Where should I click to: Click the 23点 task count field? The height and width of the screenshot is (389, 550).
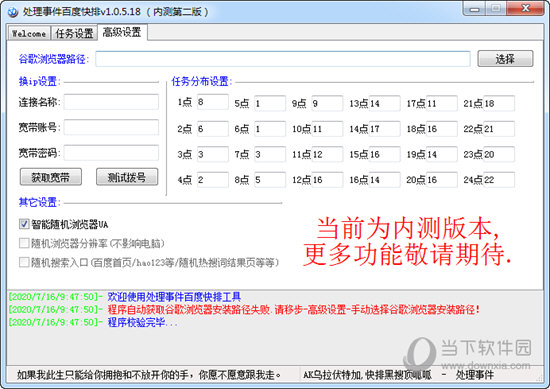pos(499,154)
